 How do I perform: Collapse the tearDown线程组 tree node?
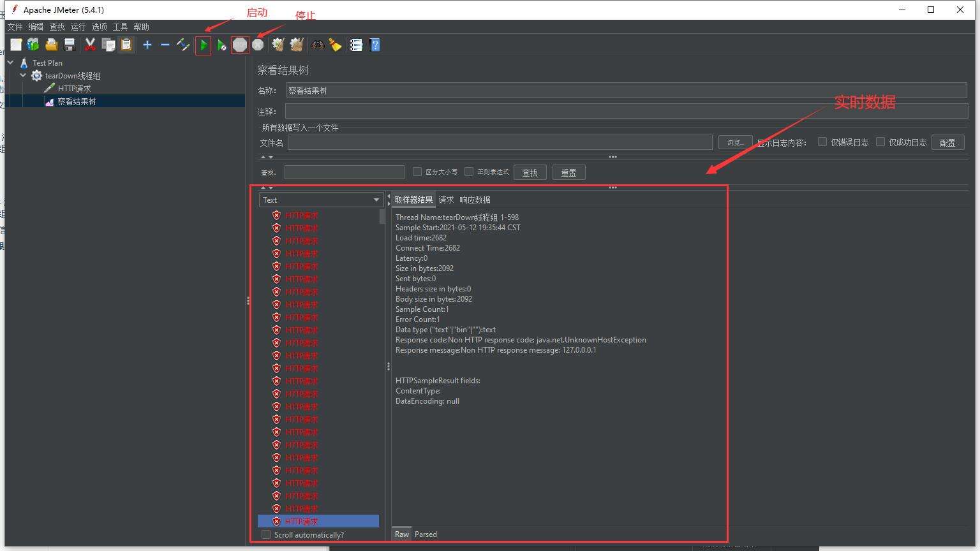pos(23,75)
